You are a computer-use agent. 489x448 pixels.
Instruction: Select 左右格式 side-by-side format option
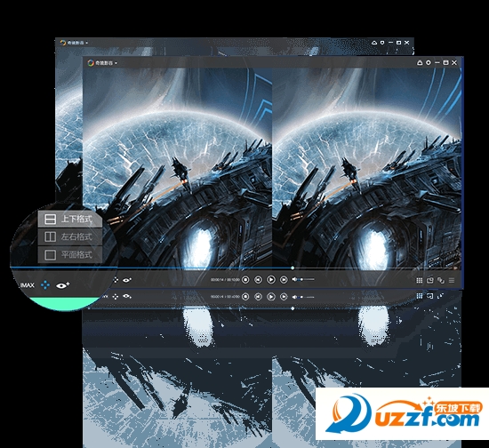(x=70, y=236)
